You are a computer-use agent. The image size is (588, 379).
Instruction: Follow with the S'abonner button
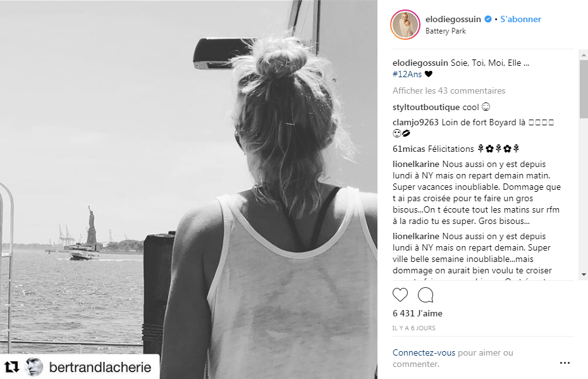click(520, 19)
